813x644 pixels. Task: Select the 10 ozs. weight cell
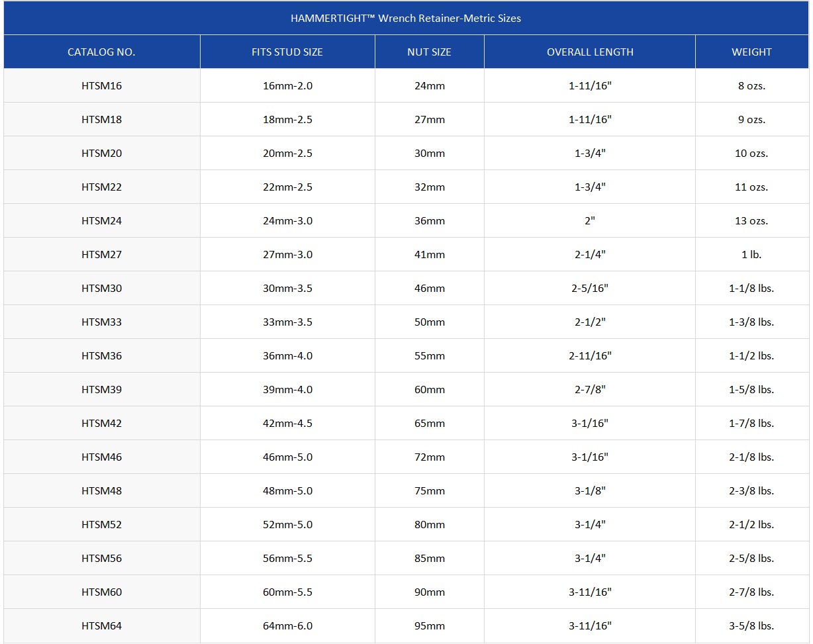[x=751, y=154]
